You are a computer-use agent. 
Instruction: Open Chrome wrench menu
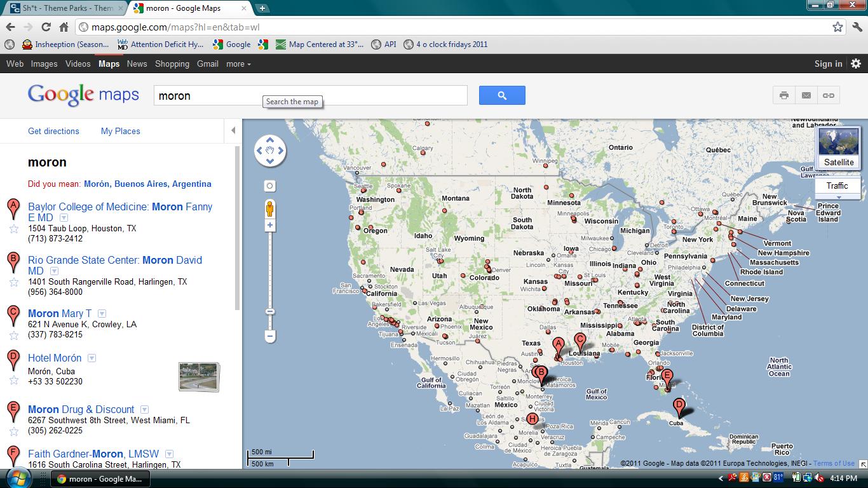[857, 27]
